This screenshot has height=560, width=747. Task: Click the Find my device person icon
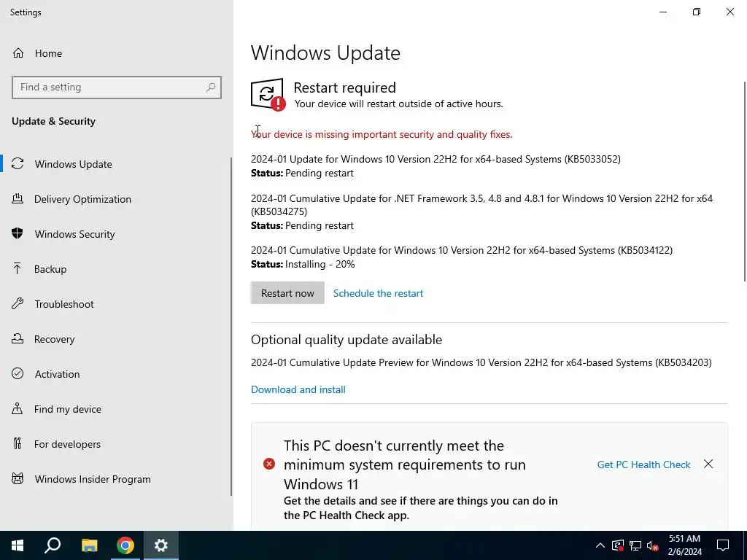(x=18, y=408)
